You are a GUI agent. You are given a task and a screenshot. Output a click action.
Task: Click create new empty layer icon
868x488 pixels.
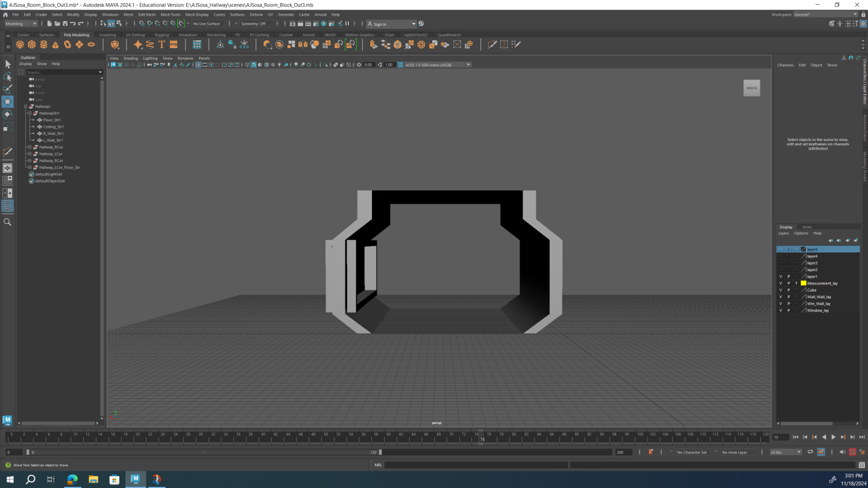(x=848, y=240)
